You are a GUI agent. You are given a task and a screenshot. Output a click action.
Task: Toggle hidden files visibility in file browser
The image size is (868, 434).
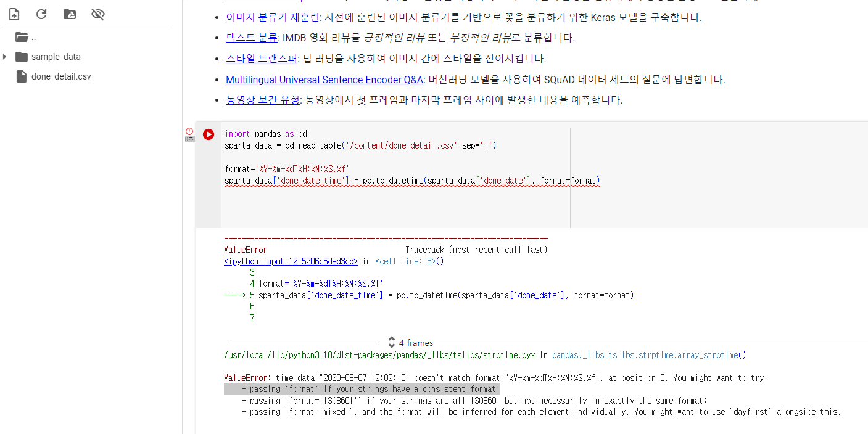(x=97, y=14)
